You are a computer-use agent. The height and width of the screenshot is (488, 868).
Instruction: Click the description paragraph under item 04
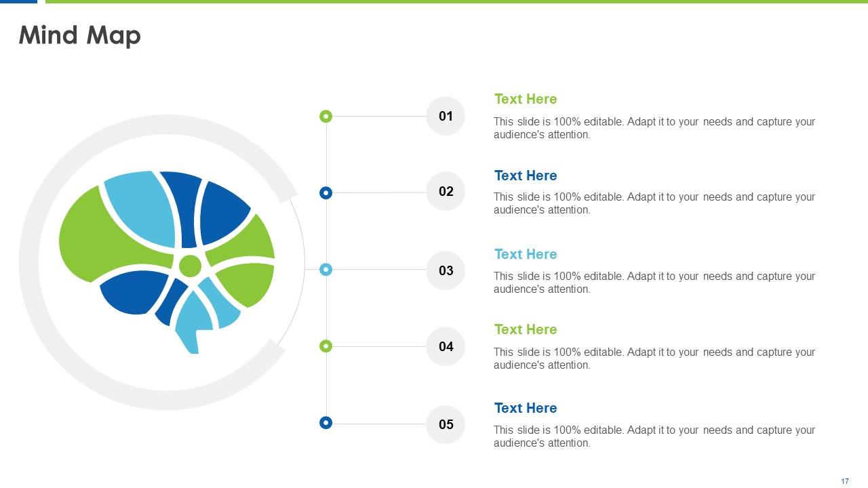point(654,359)
